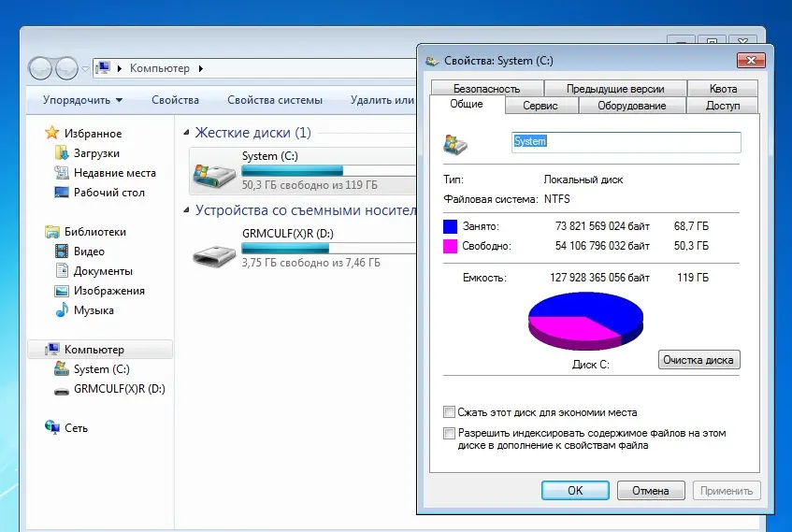The height and width of the screenshot is (532, 792).
Task: Close the Свойства: System (C:) dialog
Action: coord(751,60)
